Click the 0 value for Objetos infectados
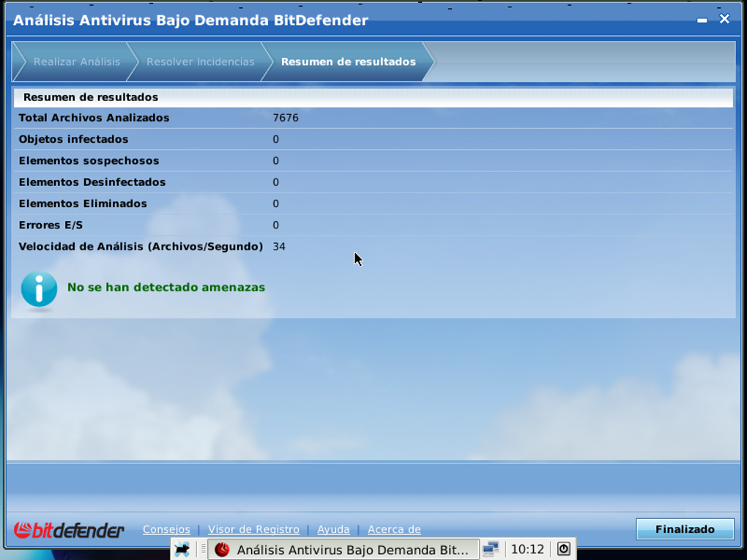747x560 pixels. [x=276, y=140]
